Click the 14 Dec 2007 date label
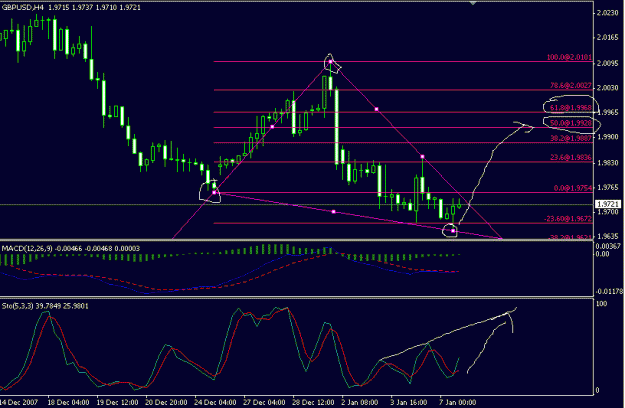Image resolution: width=625 pixels, height=408 pixels. pos(19,402)
